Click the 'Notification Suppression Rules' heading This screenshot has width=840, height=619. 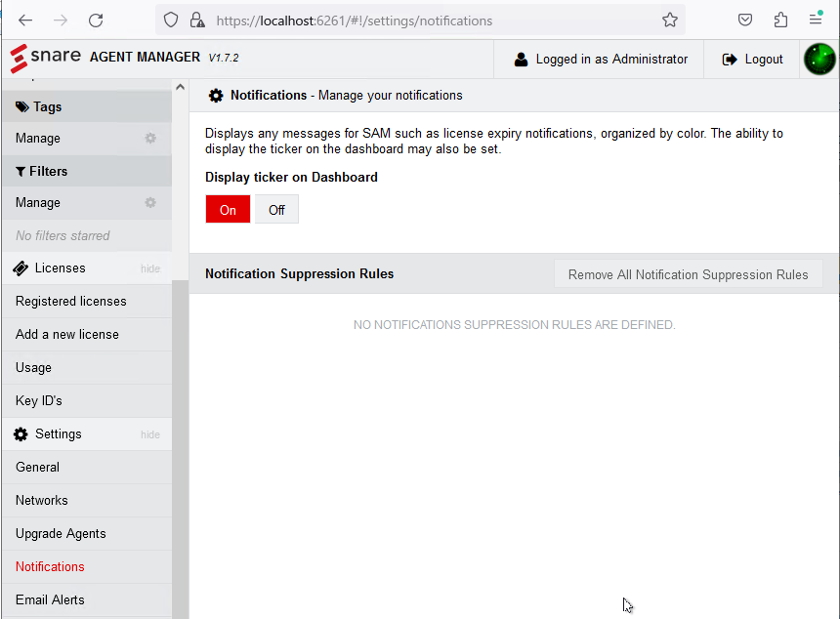300,273
